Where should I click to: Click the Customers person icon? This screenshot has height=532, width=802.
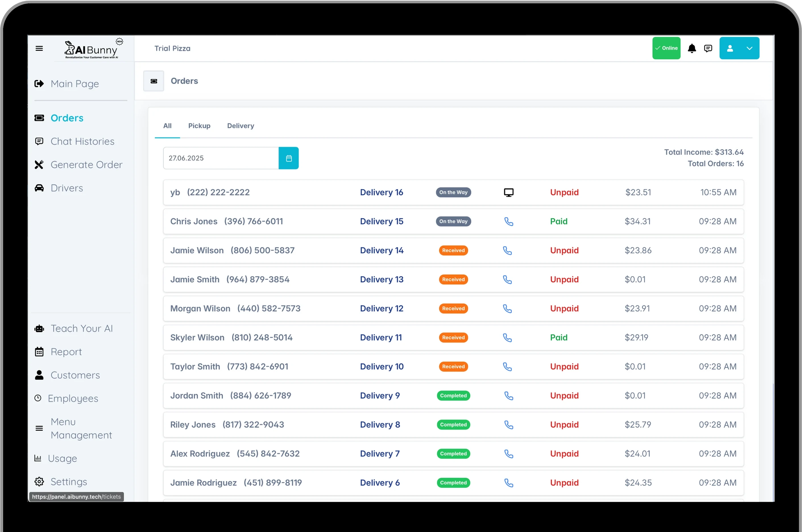39,375
